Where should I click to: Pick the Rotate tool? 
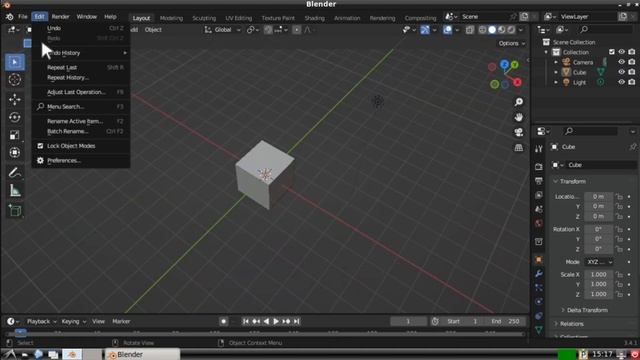[x=15, y=118]
